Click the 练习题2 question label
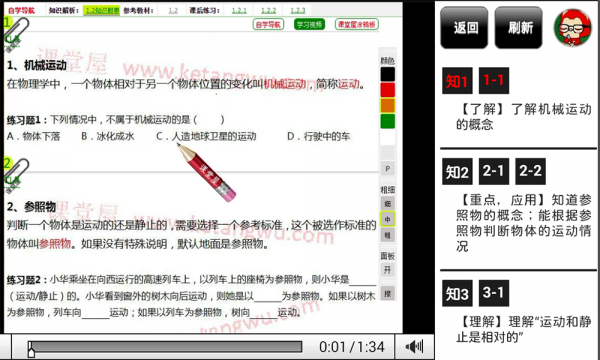The height and width of the screenshot is (360, 600). (x=27, y=280)
